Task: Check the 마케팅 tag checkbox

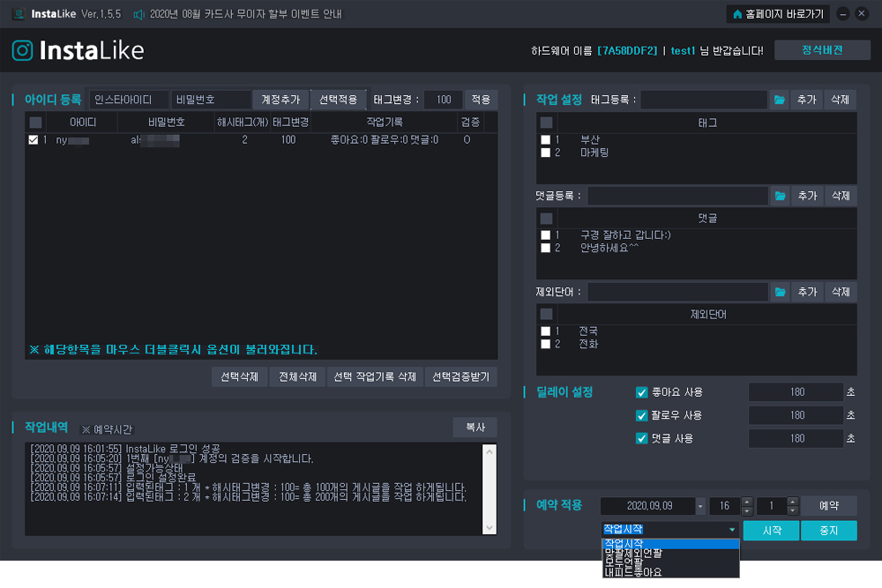Action: coord(545,153)
